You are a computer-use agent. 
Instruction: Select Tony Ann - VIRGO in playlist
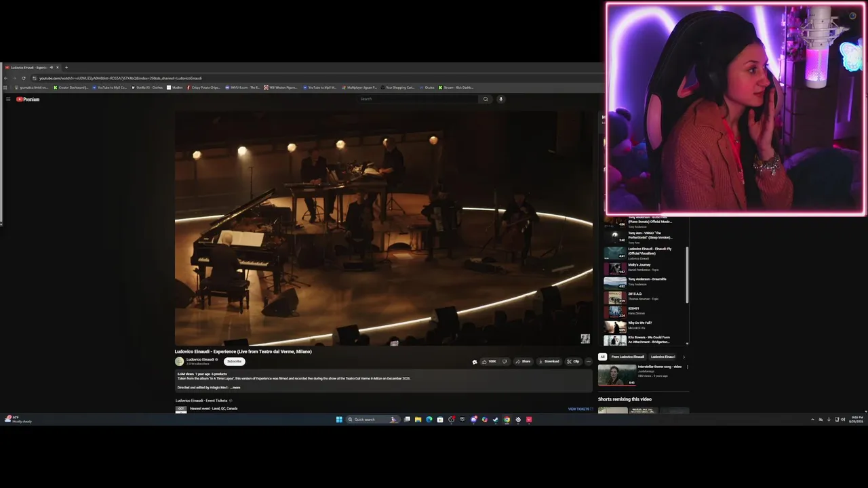click(644, 237)
